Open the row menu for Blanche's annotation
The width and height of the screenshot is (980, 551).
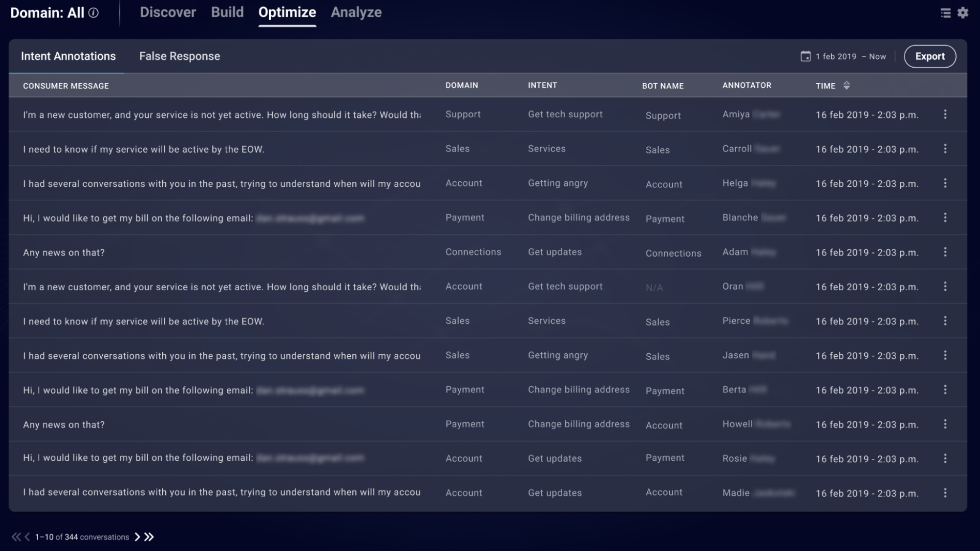point(945,217)
